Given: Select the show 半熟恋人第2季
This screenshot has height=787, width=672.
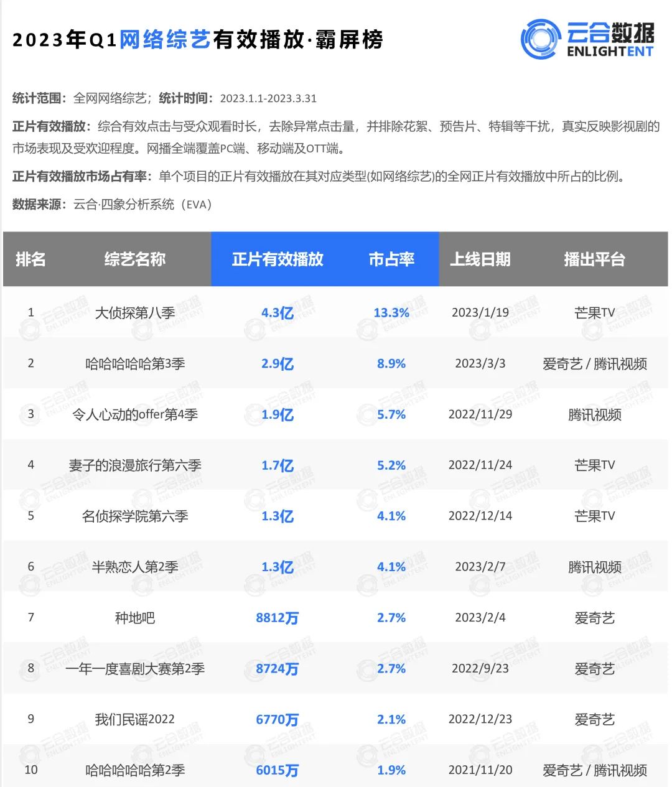Looking at the screenshot, I should 135,567.
